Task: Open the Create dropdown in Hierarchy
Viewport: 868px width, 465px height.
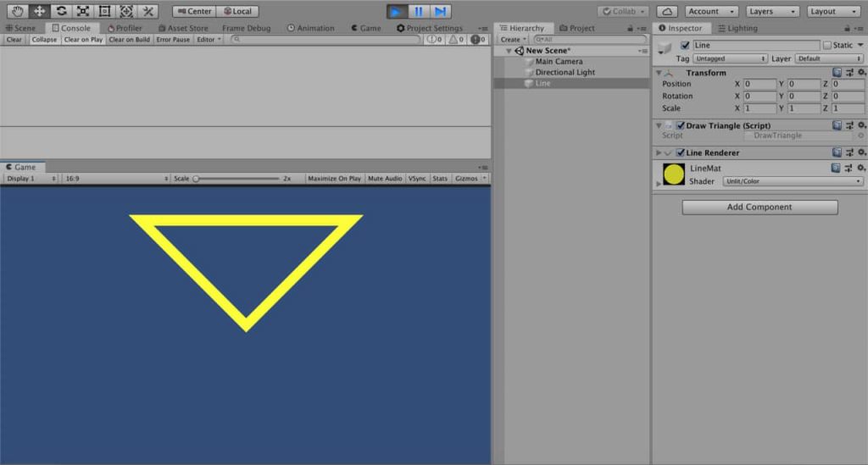Action: point(513,39)
